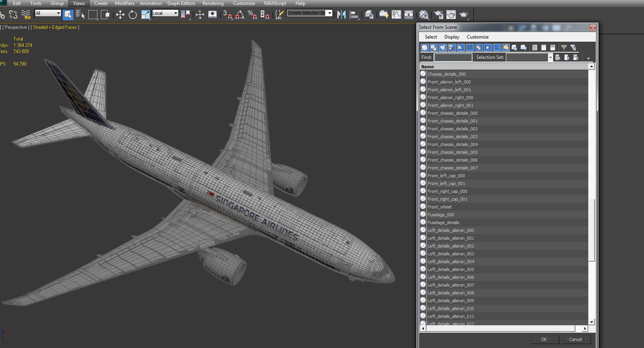This screenshot has height=348, width=644.
Task: Toggle Display Lights filter in Select From Scene
Action: pyautogui.click(x=443, y=48)
